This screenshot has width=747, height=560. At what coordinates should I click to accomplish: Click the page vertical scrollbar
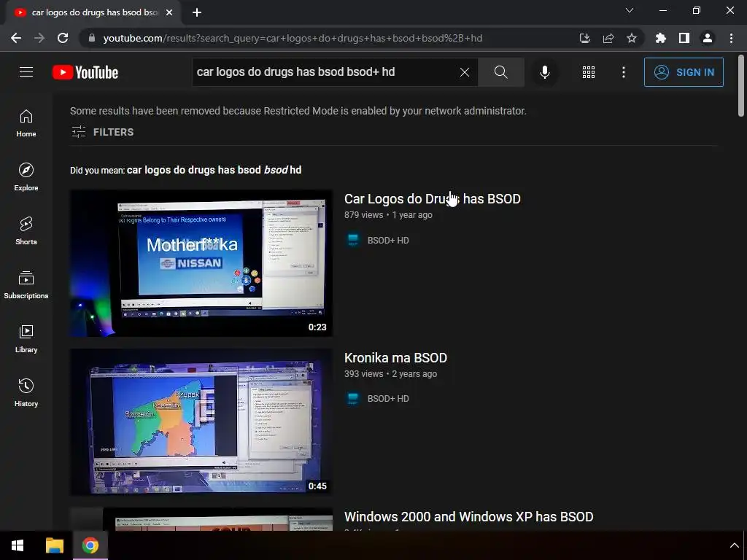[x=741, y=86]
